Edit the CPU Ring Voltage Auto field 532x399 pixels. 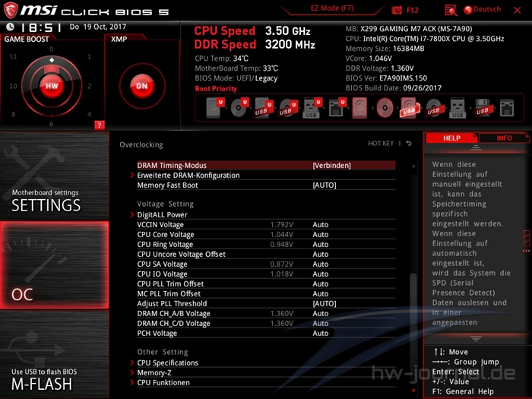(320, 244)
